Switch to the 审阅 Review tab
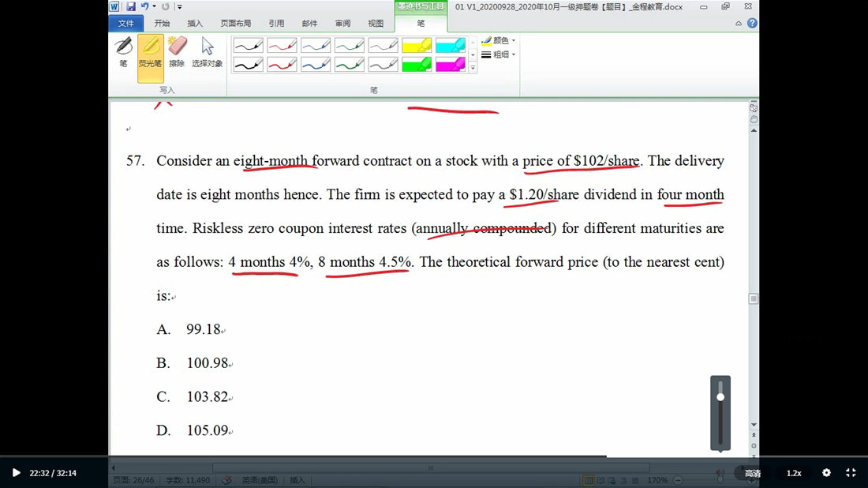This screenshot has width=868, height=488. pos(342,23)
